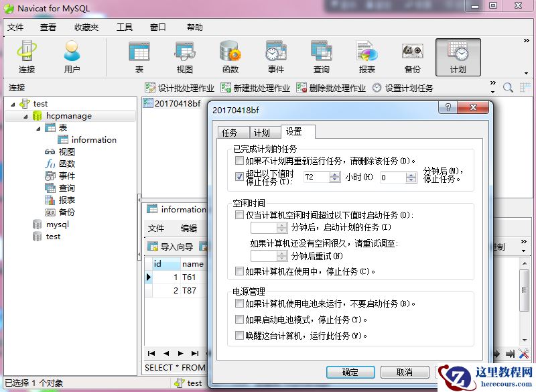Select 视图 node under hcpmanage
This screenshot has height=392, width=536.
pyautogui.click(x=60, y=151)
